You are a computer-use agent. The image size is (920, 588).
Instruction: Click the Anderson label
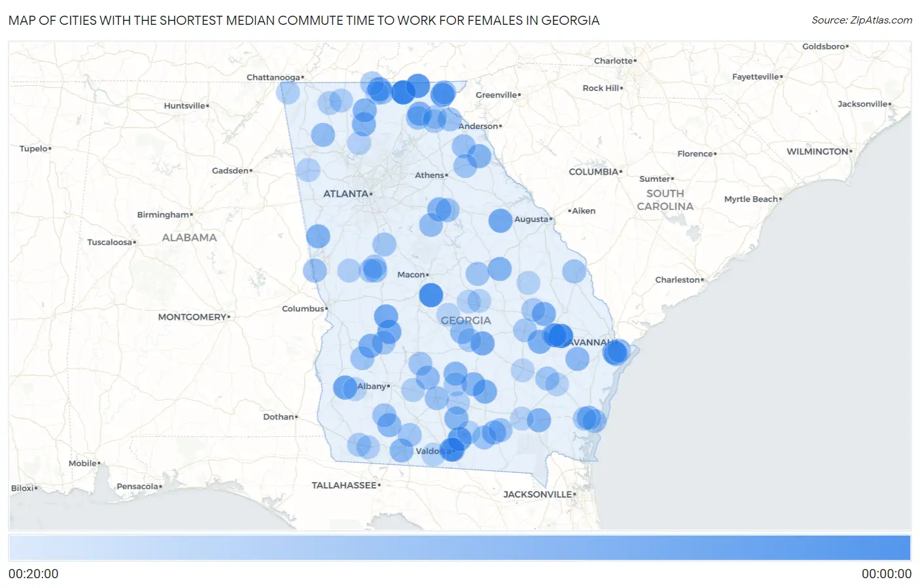point(478,126)
